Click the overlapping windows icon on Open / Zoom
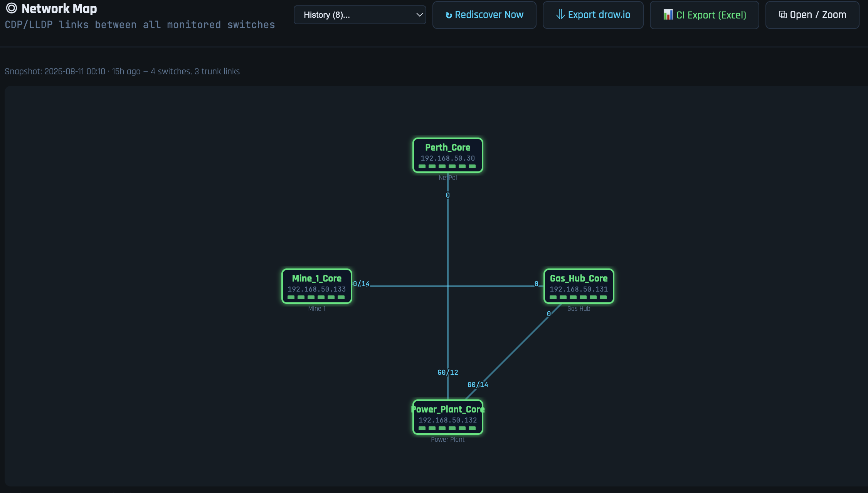Viewport: 868px width, 493px height. (x=783, y=15)
